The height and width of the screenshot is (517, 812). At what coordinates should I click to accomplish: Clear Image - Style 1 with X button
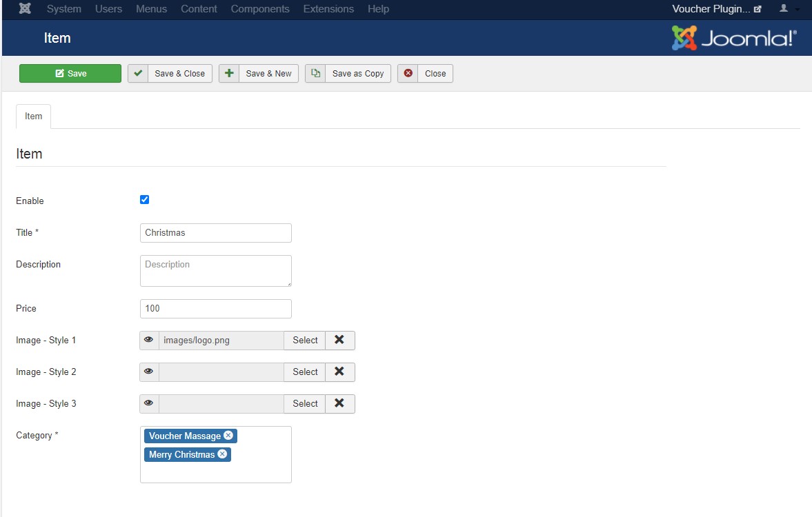pos(339,340)
